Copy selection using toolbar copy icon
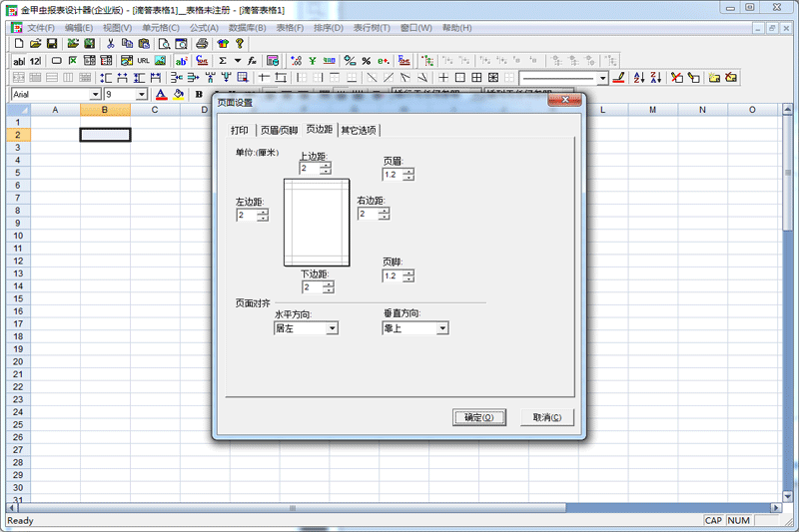This screenshot has width=799, height=532. coord(127,44)
